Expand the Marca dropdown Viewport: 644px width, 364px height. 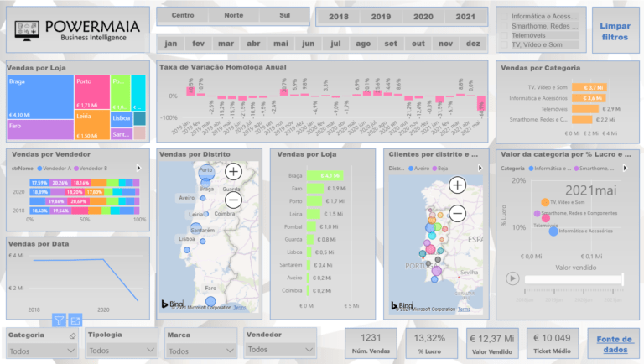tap(201, 351)
